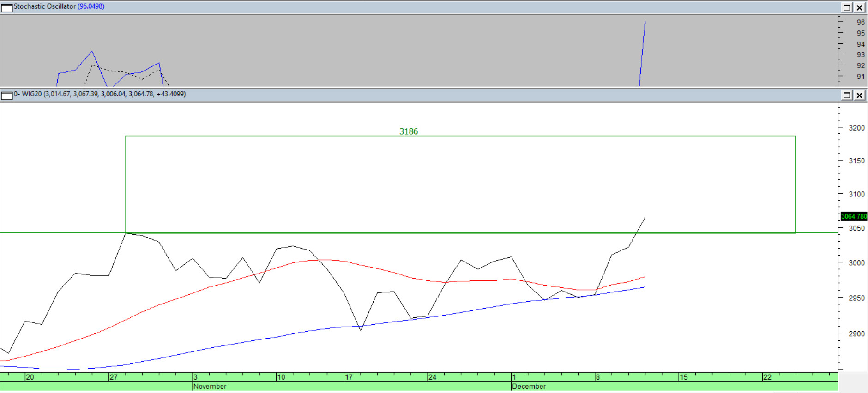Click date marker 15 on the time axis
Screen dimensions: 868x393
[x=683, y=377]
